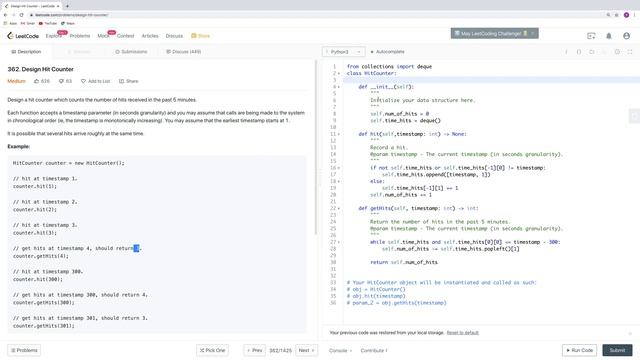The height and width of the screenshot is (360, 640).
Task: Open the playground icon in top navigation
Action: [x=591, y=36]
